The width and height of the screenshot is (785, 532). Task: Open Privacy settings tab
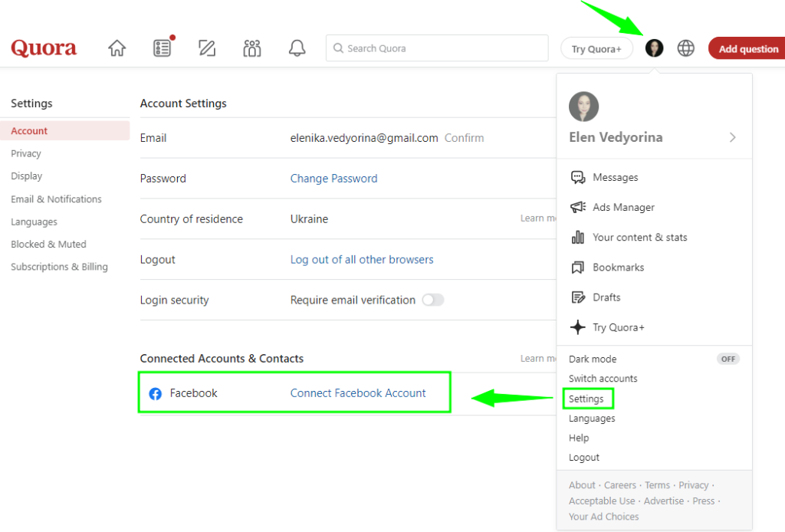click(x=26, y=153)
